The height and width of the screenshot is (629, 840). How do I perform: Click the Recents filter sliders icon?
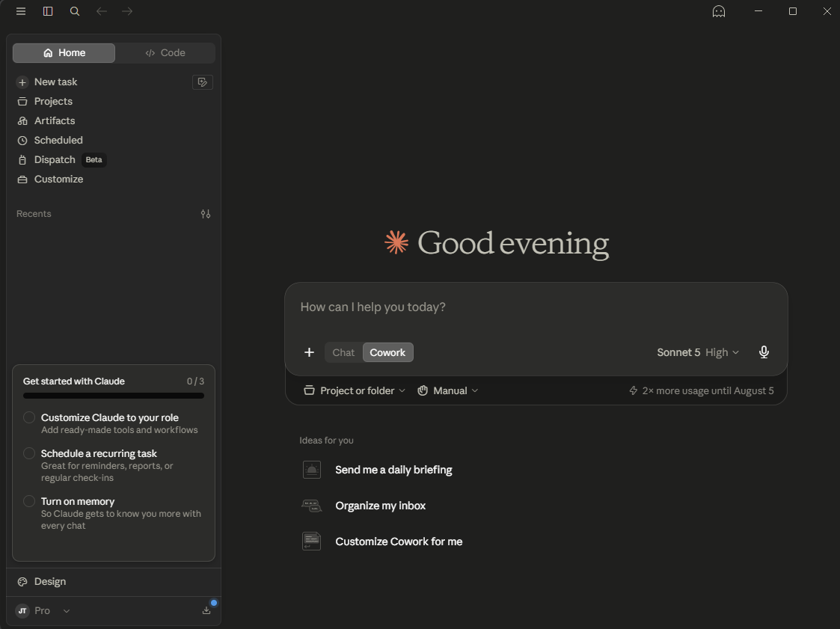[x=206, y=214]
